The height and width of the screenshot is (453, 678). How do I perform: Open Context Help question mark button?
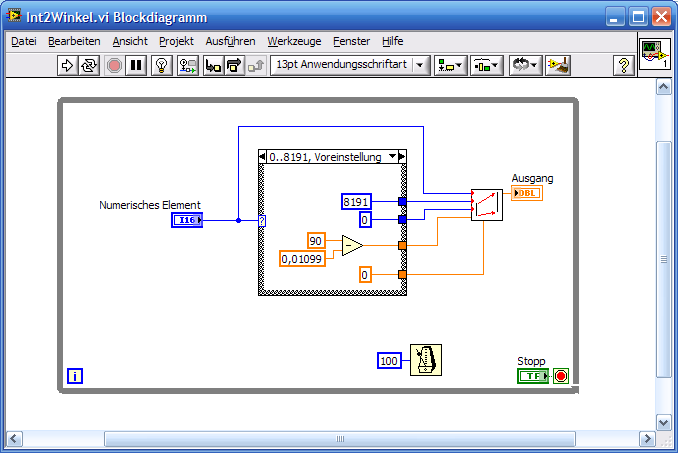tap(624, 66)
